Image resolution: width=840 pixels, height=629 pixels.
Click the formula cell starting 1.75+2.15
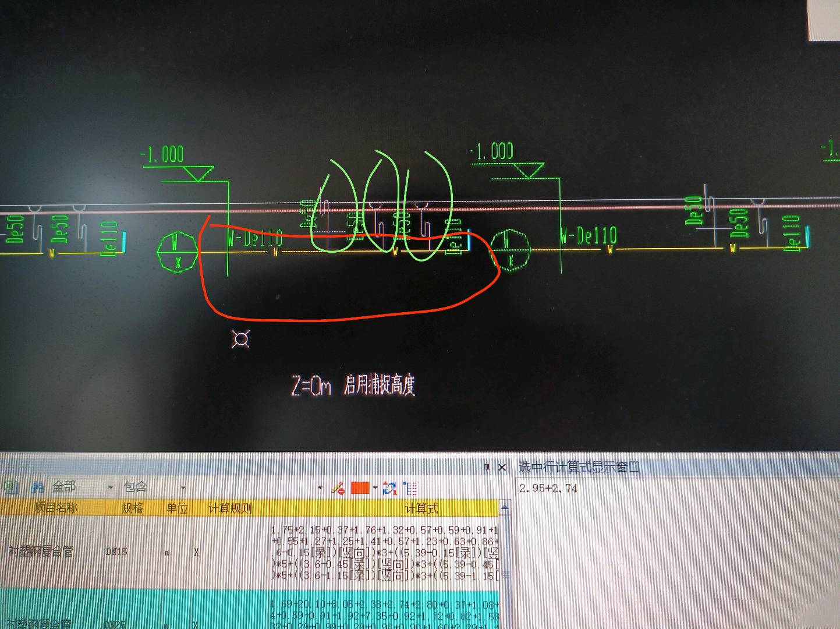pyautogui.click(x=384, y=552)
